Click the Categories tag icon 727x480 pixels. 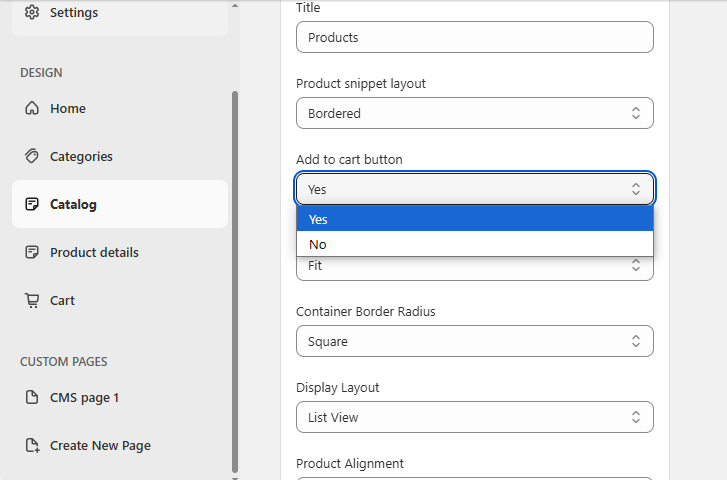tap(32, 156)
